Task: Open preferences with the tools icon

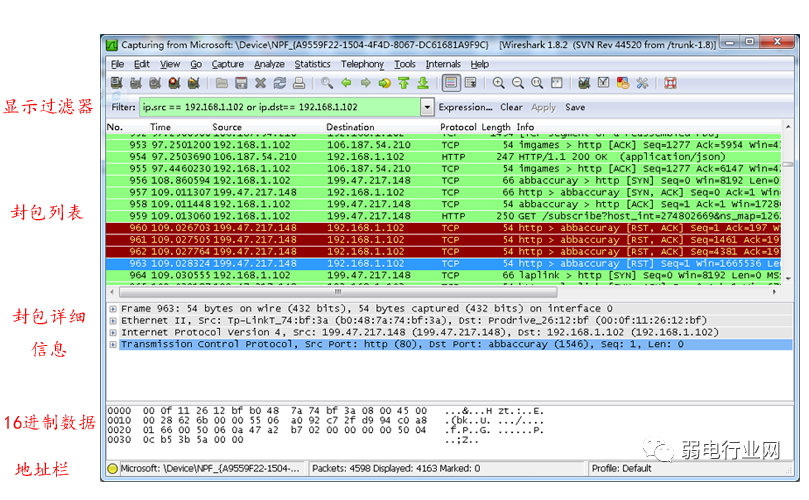Action: pos(642,83)
